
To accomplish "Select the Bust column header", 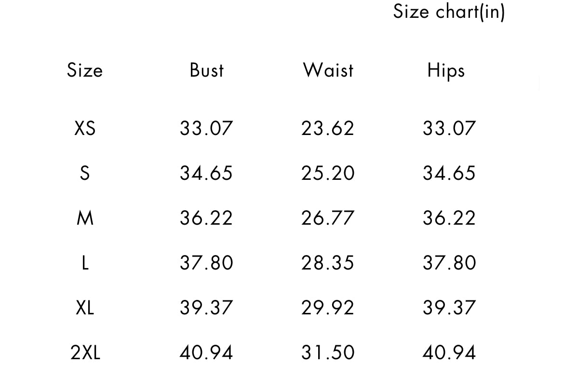I will coord(207,70).
